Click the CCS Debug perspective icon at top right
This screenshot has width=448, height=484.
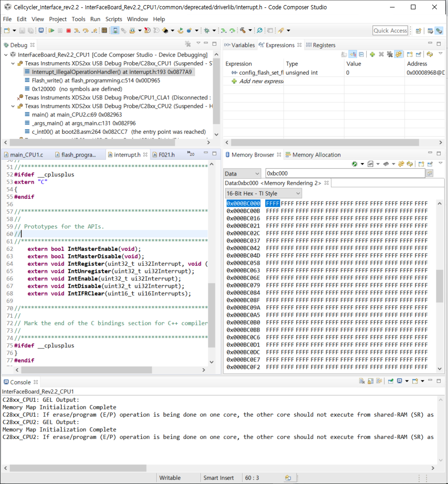click(x=439, y=31)
